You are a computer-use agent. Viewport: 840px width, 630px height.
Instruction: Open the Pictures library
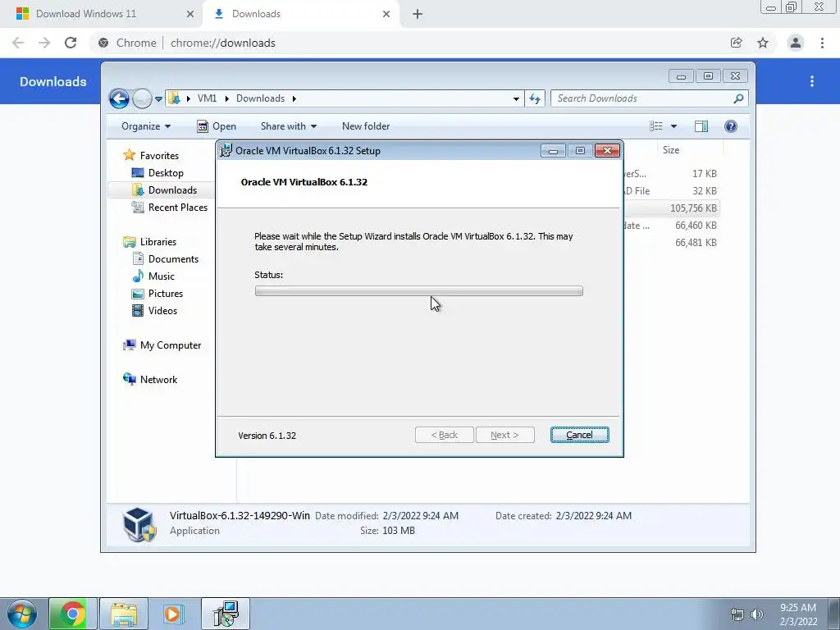point(166,294)
